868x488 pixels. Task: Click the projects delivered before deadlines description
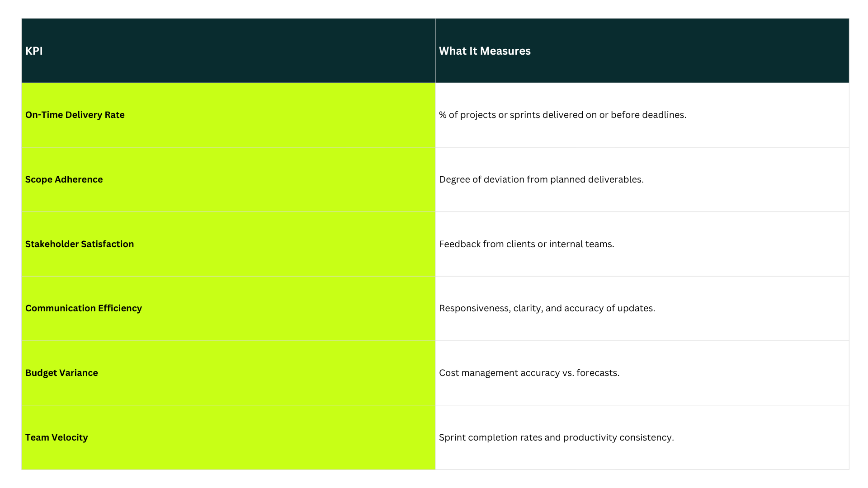562,115
